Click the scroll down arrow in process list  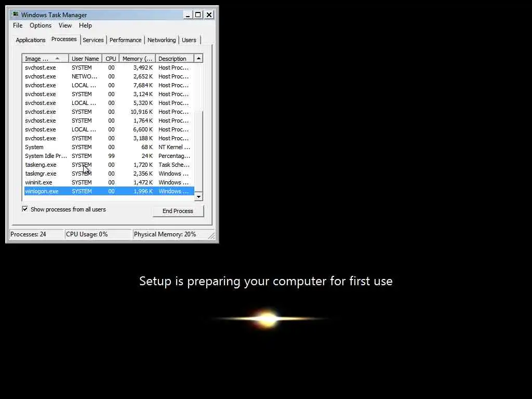pos(198,196)
